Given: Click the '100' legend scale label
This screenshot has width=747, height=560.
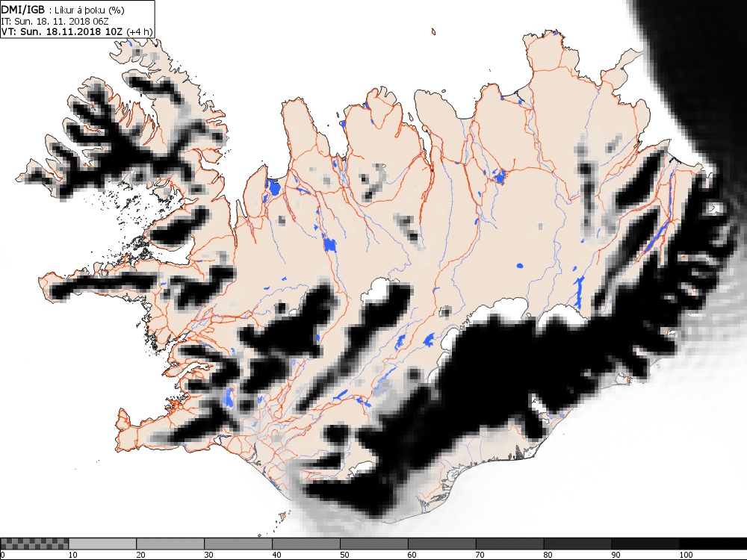Looking at the screenshot, I should (686, 555).
